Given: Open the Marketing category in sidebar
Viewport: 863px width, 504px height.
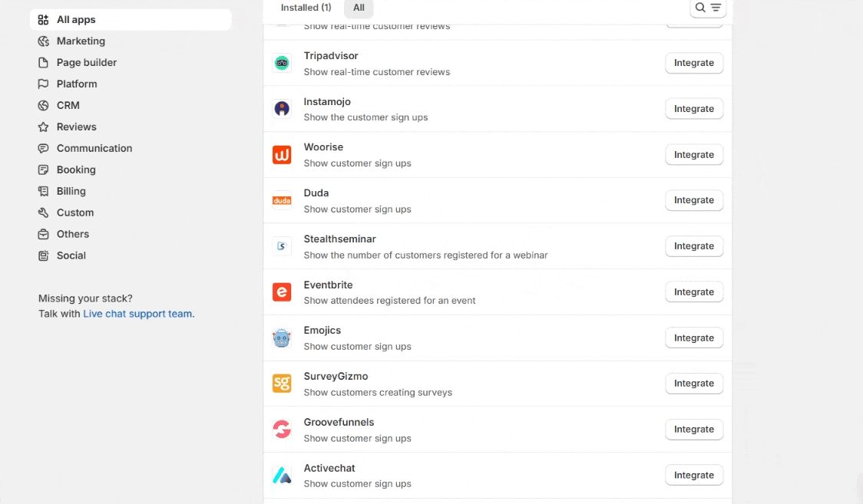Looking at the screenshot, I should point(81,41).
